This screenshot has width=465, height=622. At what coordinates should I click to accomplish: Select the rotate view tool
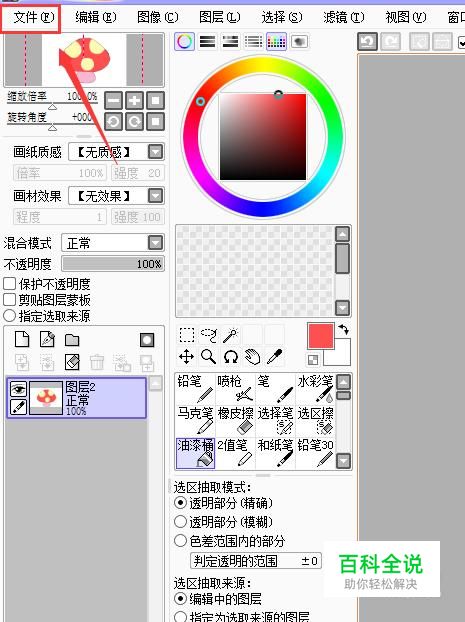click(x=231, y=357)
